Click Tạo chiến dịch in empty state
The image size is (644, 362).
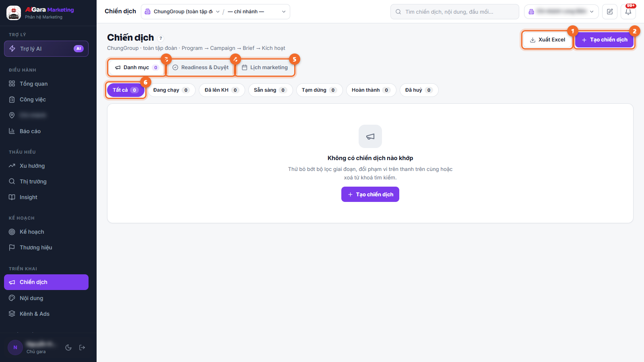370,194
